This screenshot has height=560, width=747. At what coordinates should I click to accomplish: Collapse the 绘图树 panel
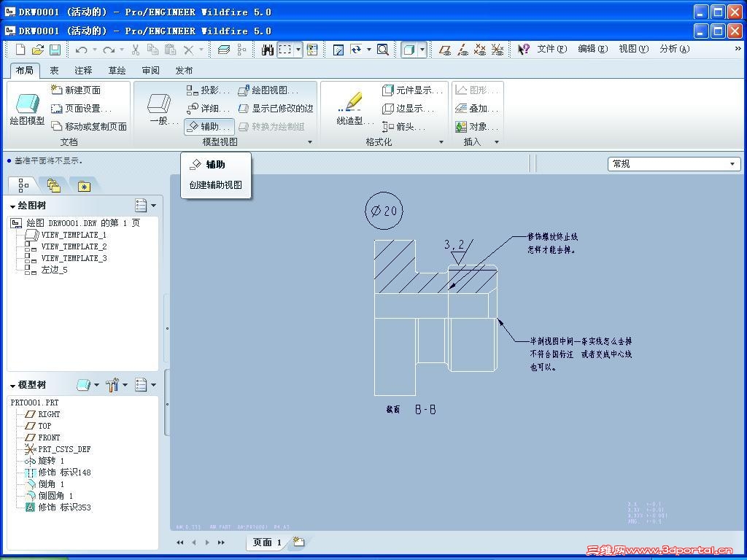12,206
